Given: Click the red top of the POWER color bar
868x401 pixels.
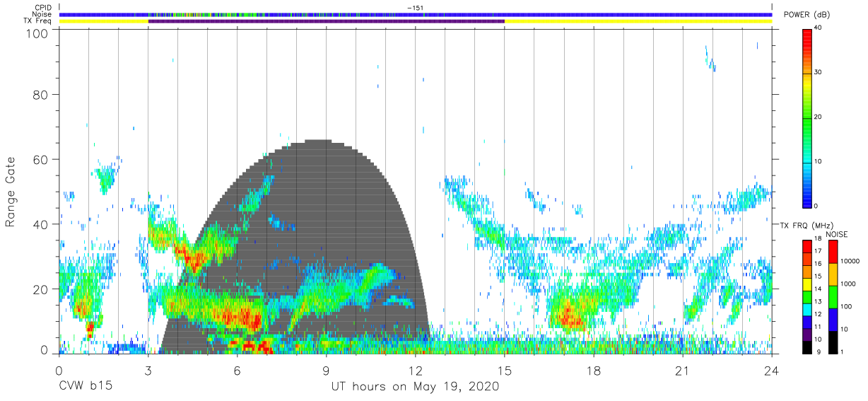Looking at the screenshot, I should pyautogui.click(x=807, y=39).
